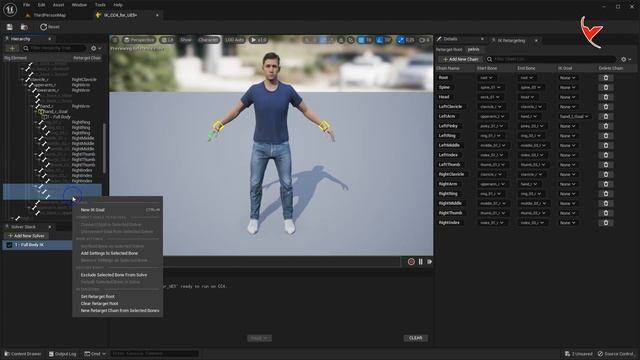Open the Content Drawer in status bar
This screenshot has height=360, width=640.
pyautogui.click(x=23, y=354)
